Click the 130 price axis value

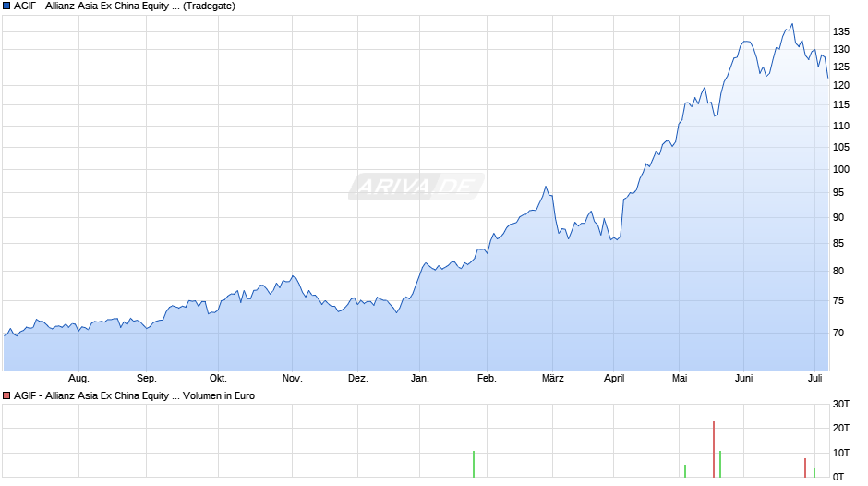click(841, 50)
